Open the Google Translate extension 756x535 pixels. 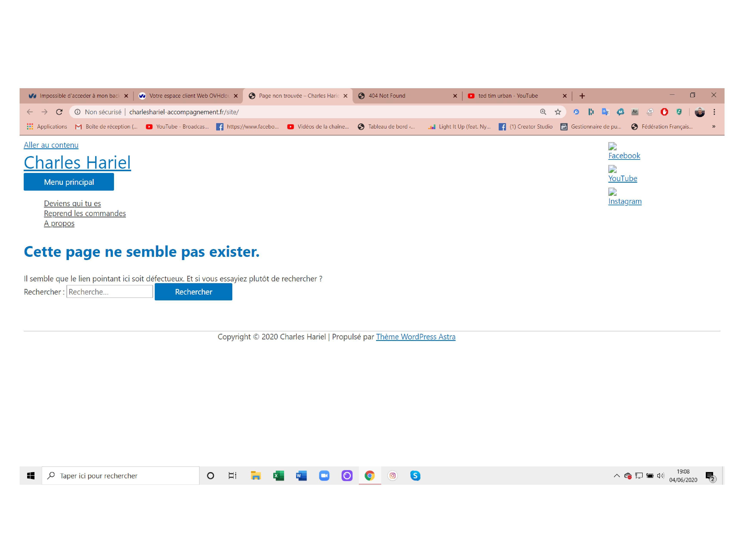click(605, 112)
